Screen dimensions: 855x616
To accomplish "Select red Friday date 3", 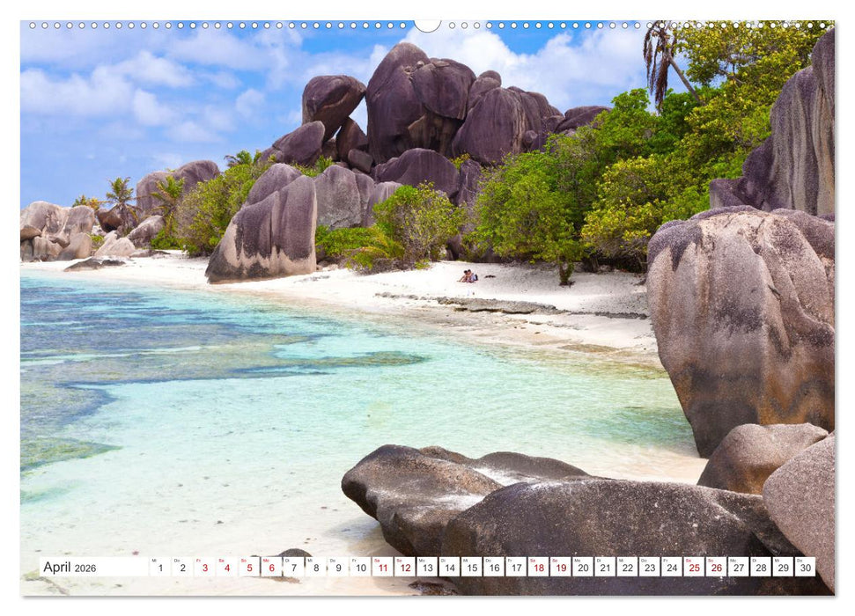I will [x=204, y=567].
